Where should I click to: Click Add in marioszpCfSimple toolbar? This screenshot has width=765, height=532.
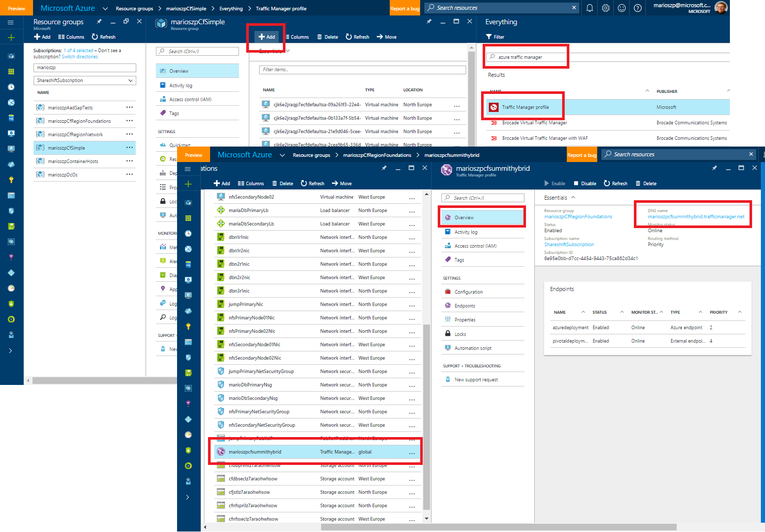[x=267, y=37]
